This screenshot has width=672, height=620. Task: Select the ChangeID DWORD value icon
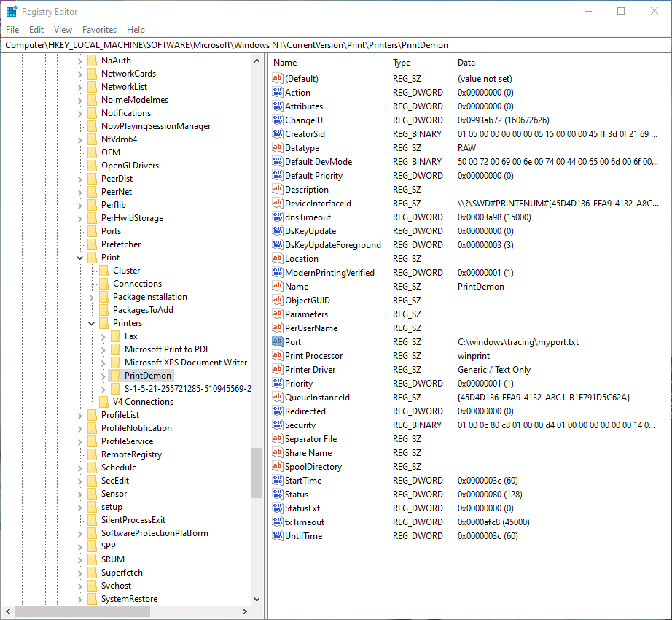tap(277, 120)
